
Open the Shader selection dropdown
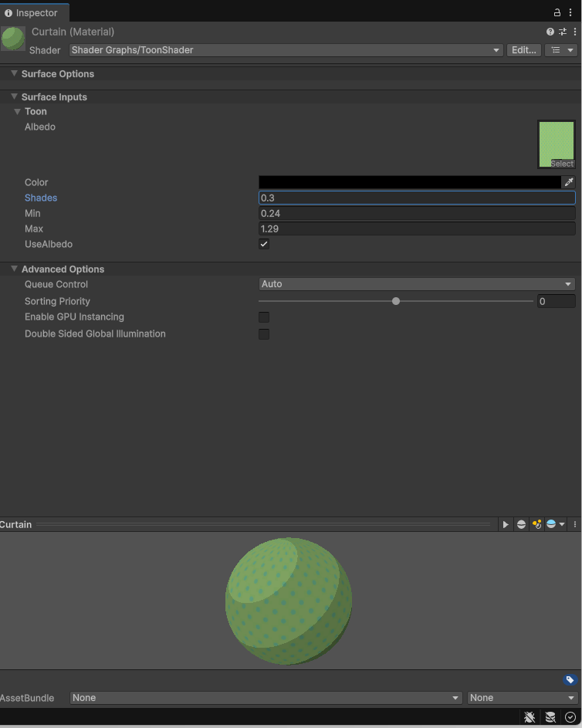click(x=286, y=50)
